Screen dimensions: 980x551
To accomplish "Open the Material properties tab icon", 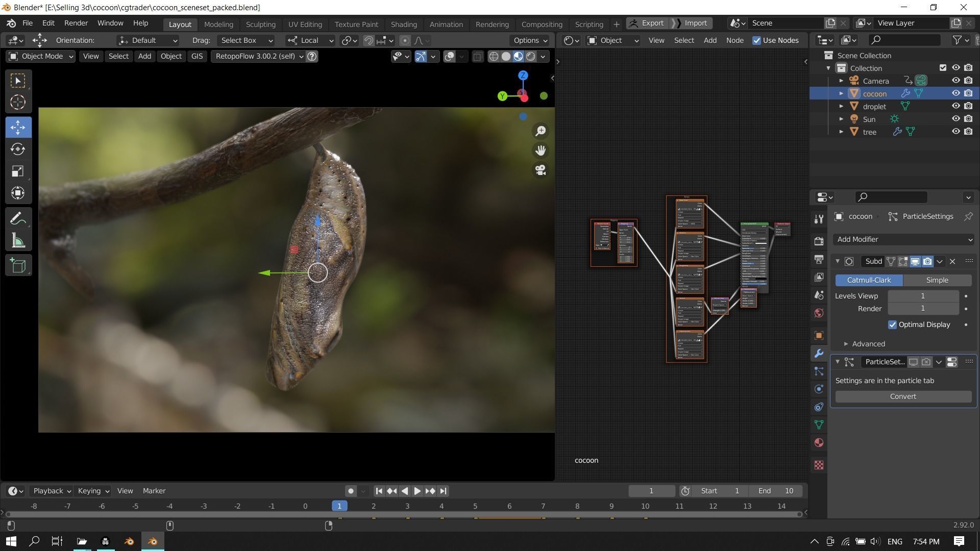I will pos(819,442).
